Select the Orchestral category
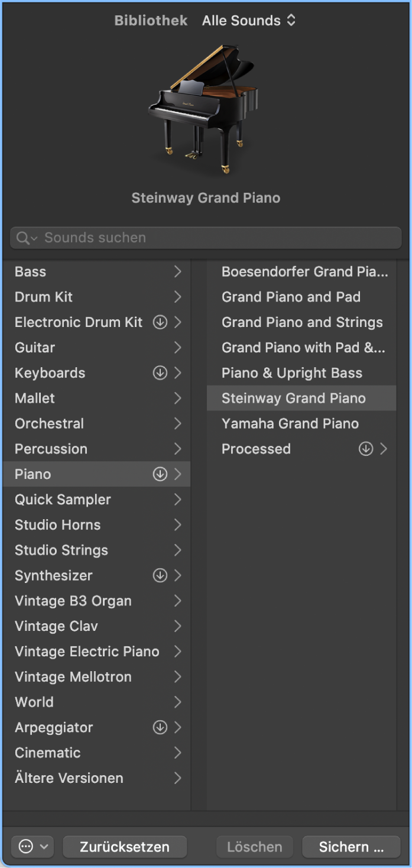412x868 pixels. coord(96,423)
